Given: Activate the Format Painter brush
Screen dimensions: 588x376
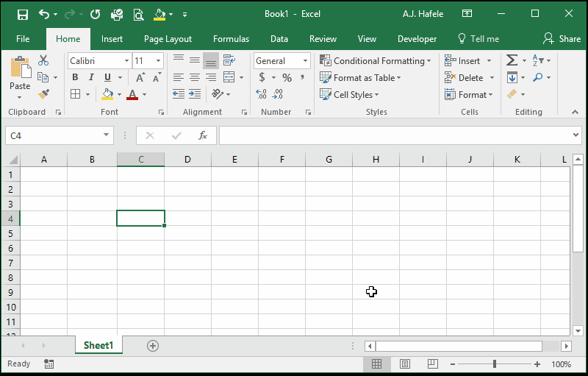Looking at the screenshot, I should [x=43, y=93].
